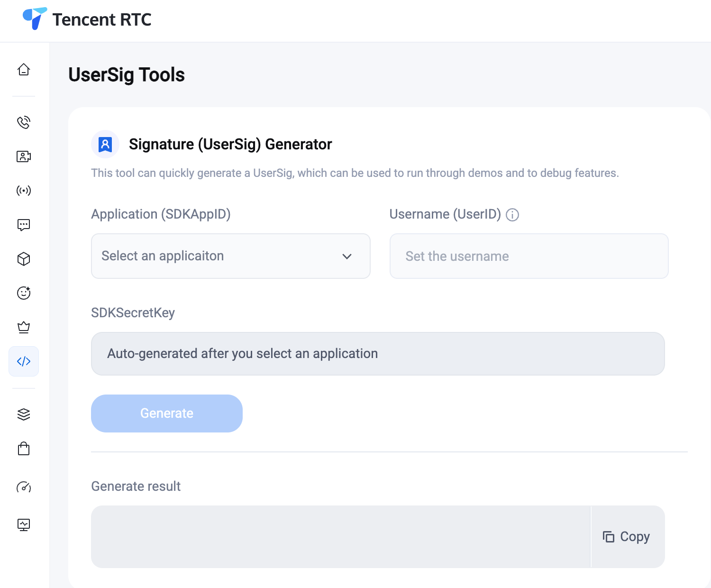Open the speedometer gauge icon in sidebar
The width and height of the screenshot is (711, 588).
24,487
